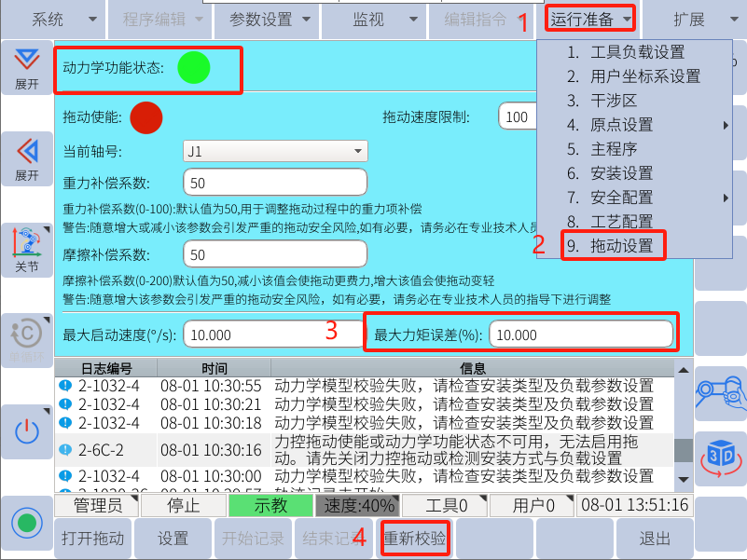Toggle the red 拖动使能 indicator

[x=146, y=117]
